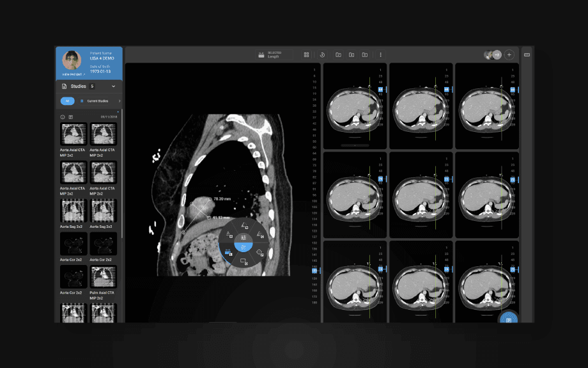Click the round plus add button
The height and width of the screenshot is (368, 588).
coord(509,55)
